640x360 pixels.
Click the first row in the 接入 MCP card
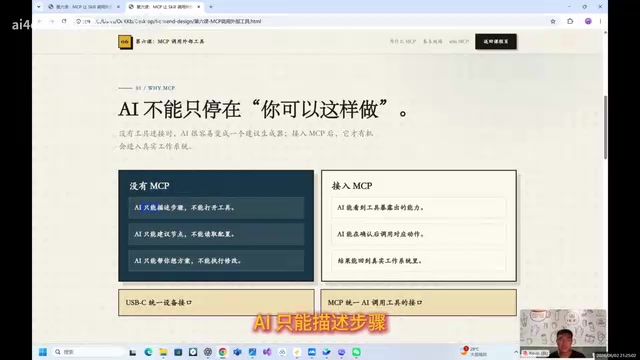[418, 208]
